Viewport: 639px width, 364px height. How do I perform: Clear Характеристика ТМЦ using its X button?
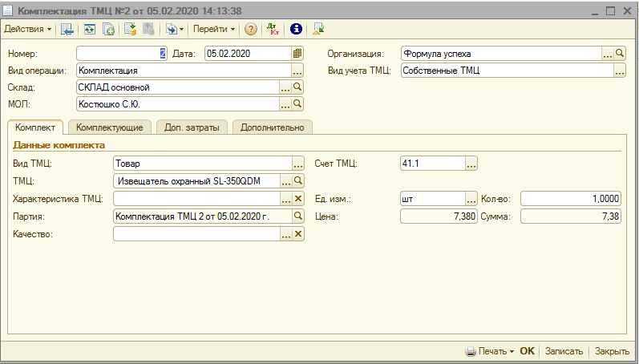(x=298, y=198)
